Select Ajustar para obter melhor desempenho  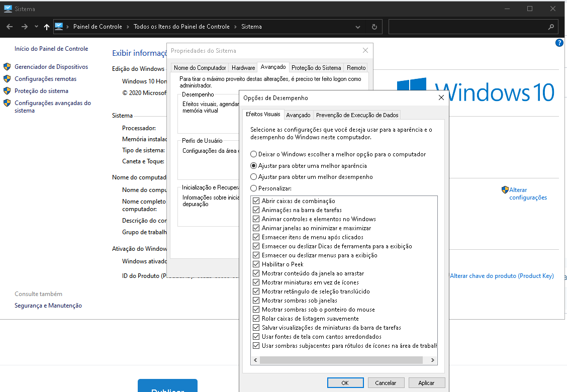311,177
